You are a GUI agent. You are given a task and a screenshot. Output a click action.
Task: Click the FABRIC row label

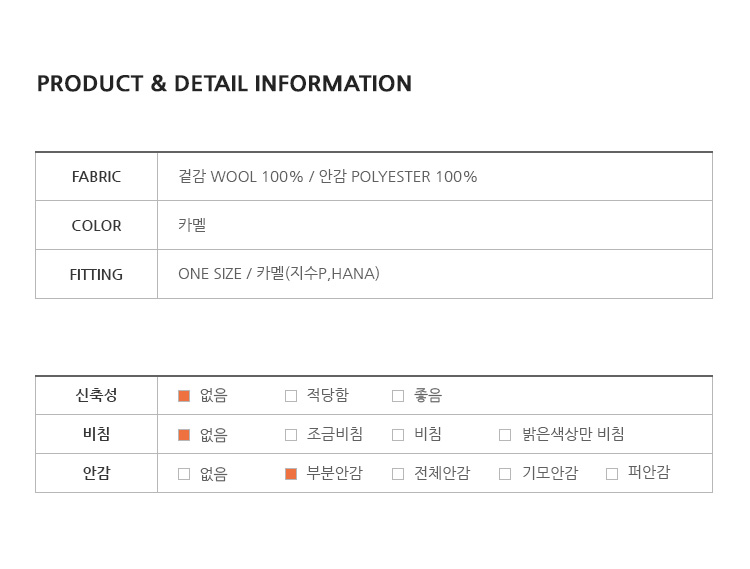[96, 177]
